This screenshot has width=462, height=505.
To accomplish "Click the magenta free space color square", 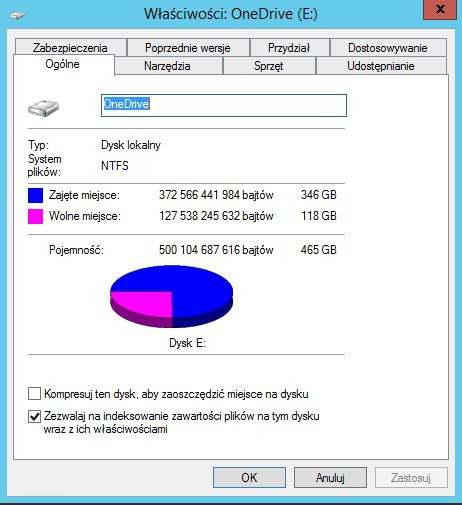I will tap(35, 216).
